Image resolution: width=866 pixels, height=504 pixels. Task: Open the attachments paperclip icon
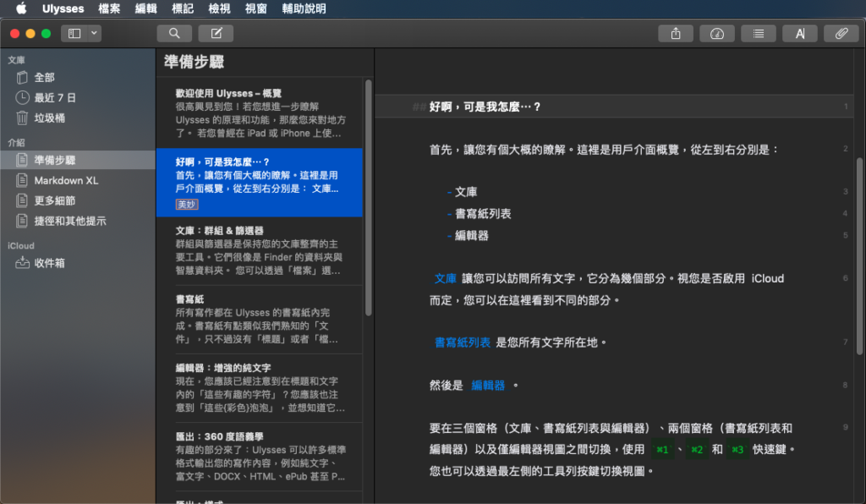[x=841, y=34]
